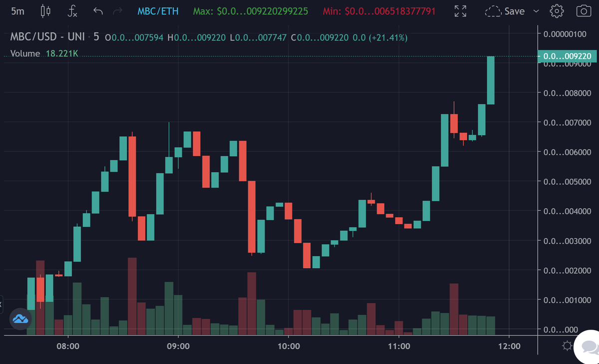
Task: Take a chart snapshot with the camera
Action: (x=584, y=11)
